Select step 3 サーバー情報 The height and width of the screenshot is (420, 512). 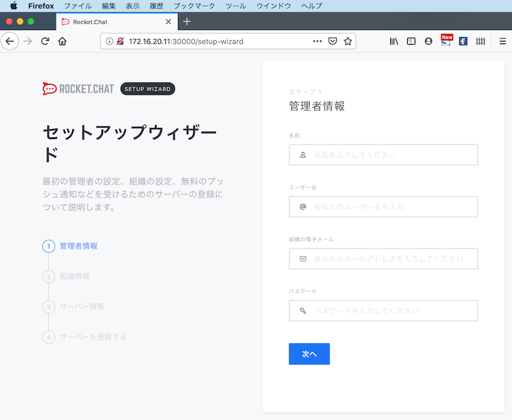[x=74, y=306]
